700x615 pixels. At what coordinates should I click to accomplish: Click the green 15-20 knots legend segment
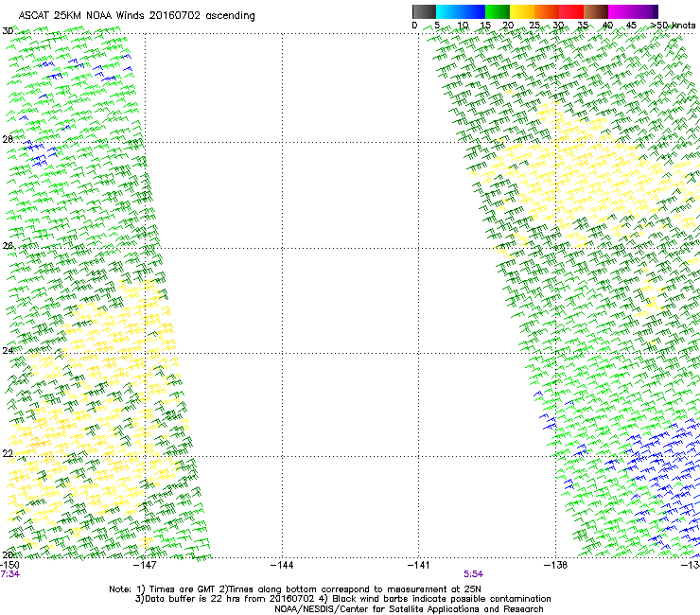click(498, 11)
